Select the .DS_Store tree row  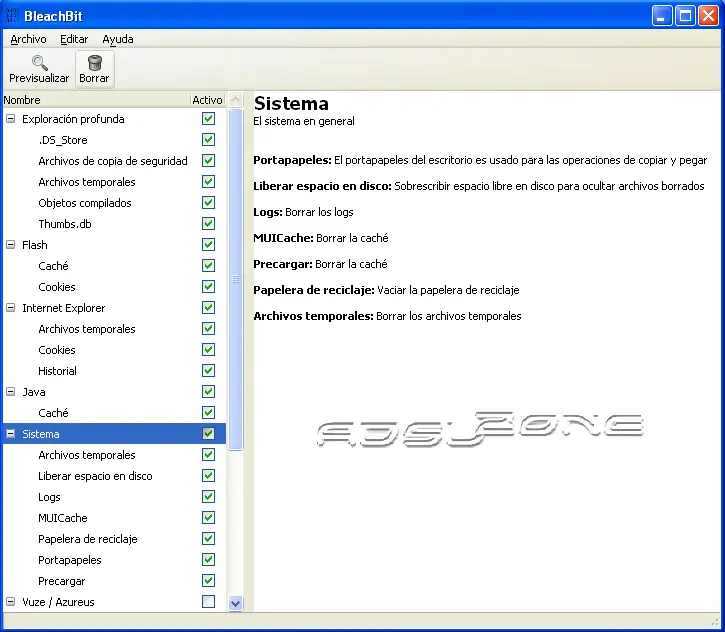tap(115, 140)
